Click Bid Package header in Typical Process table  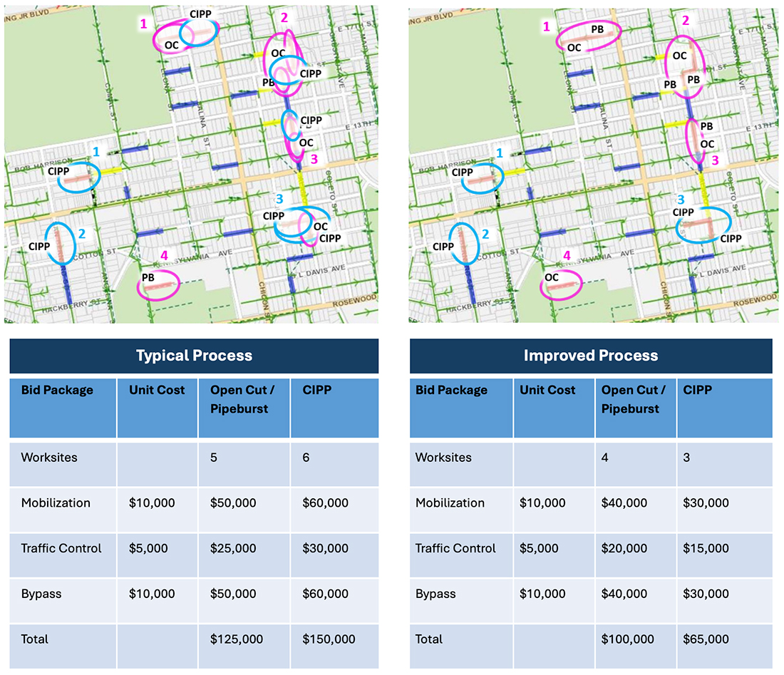pyautogui.click(x=46, y=390)
